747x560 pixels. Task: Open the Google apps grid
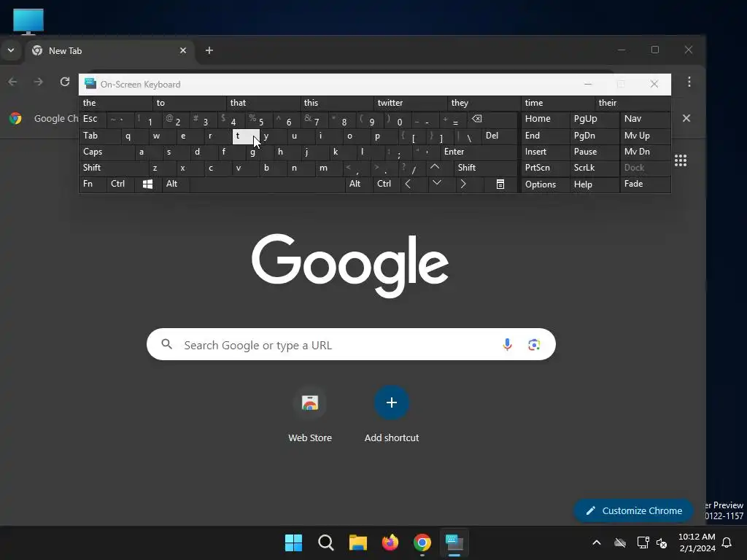point(681,160)
